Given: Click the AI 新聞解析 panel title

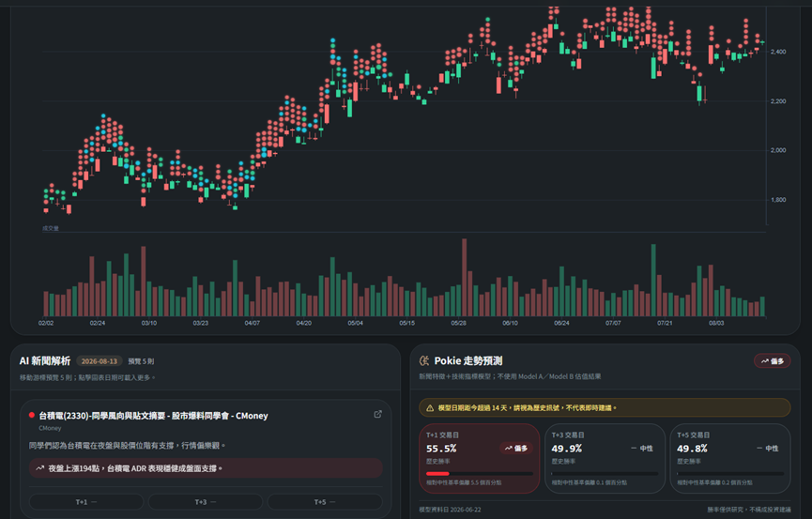Looking at the screenshot, I should [x=45, y=361].
